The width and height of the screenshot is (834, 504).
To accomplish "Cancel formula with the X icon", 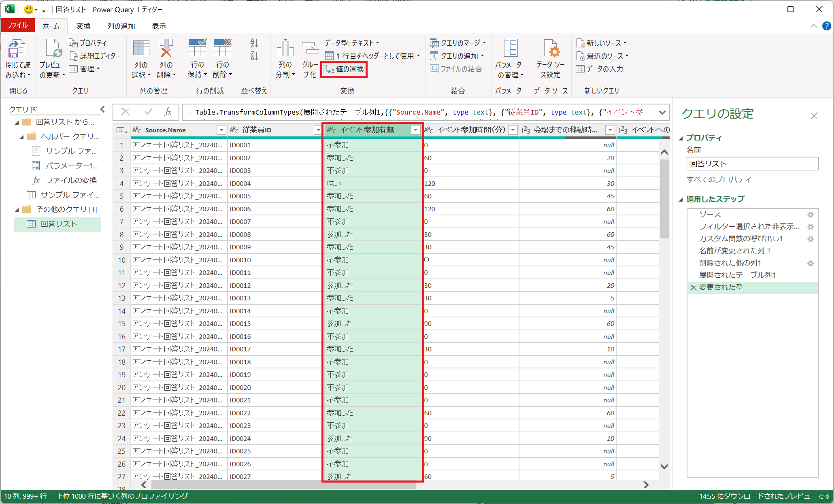I will (x=126, y=112).
